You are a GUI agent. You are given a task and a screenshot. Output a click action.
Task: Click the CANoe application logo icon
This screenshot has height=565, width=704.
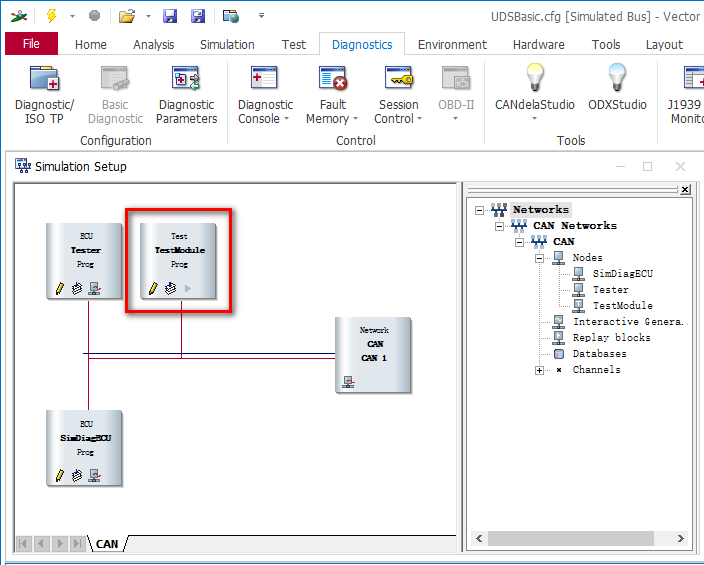coord(19,17)
